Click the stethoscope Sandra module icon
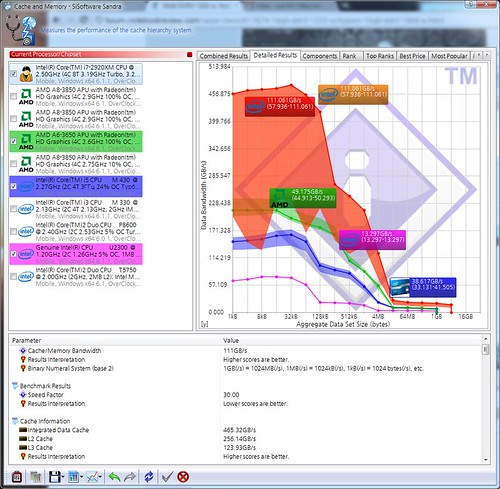This screenshot has height=489, width=500. [21, 30]
